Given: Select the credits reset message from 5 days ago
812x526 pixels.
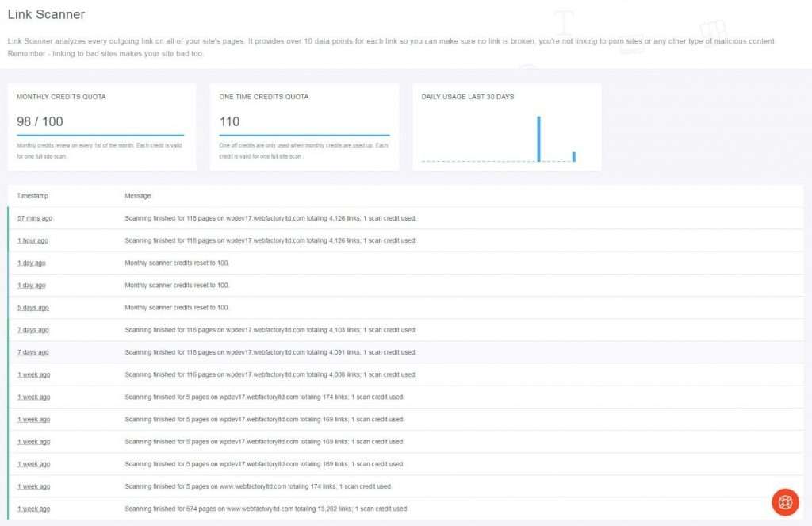Looking at the screenshot, I should coord(177,307).
